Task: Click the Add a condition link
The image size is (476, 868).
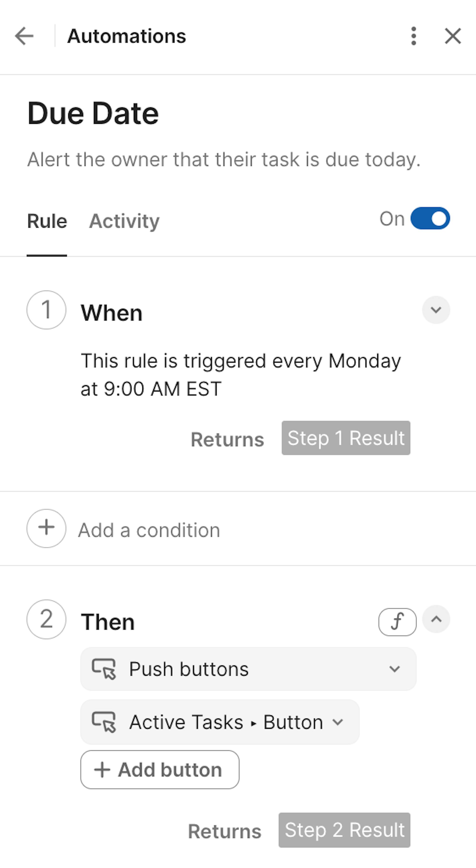Action: [149, 530]
